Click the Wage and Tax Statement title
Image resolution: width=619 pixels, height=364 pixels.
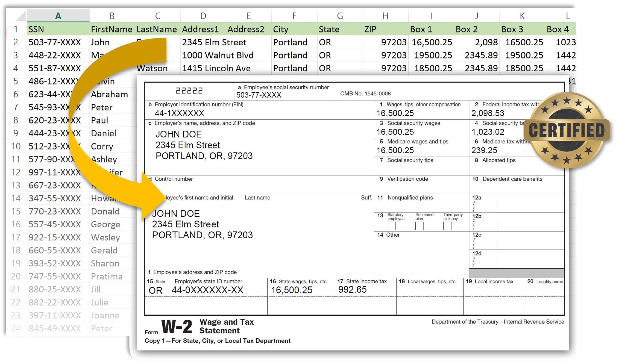tap(227, 326)
